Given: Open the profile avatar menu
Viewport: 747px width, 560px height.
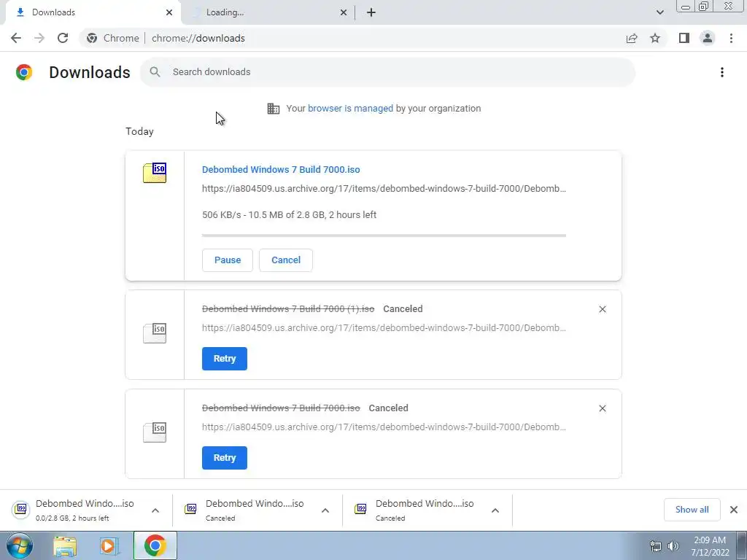Looking at the screenshot, I should click(708, 38).
